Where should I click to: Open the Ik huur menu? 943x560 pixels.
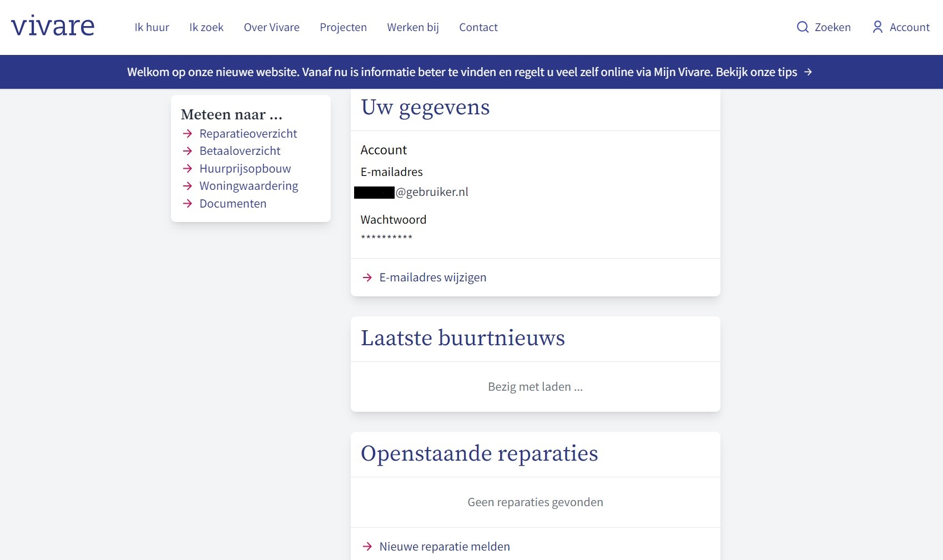tap(152, 27)
